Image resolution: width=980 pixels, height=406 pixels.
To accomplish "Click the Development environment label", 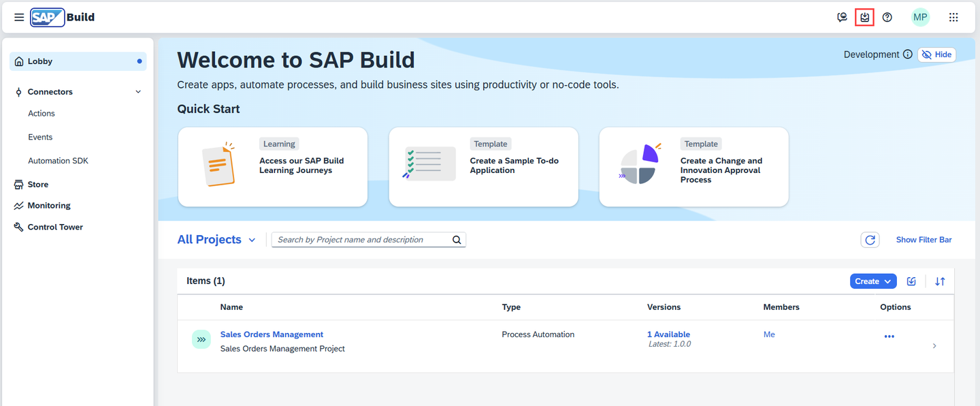I will [871, 54].
